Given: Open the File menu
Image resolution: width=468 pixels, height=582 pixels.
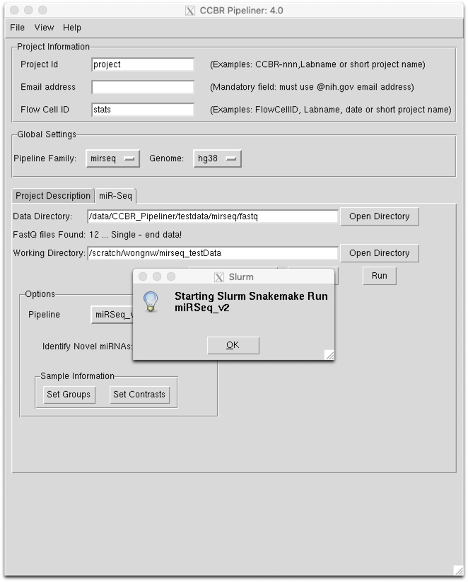Looking at the screenshot, I should [x=17, y=27].
